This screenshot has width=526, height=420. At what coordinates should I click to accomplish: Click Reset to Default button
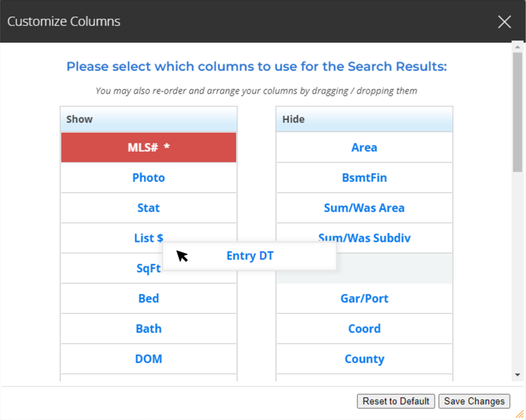click(396, 401)
